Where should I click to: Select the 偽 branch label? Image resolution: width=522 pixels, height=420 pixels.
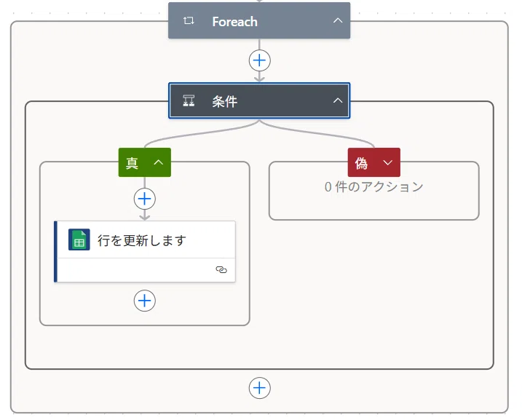pyautogui.click(x=361, y=163)
